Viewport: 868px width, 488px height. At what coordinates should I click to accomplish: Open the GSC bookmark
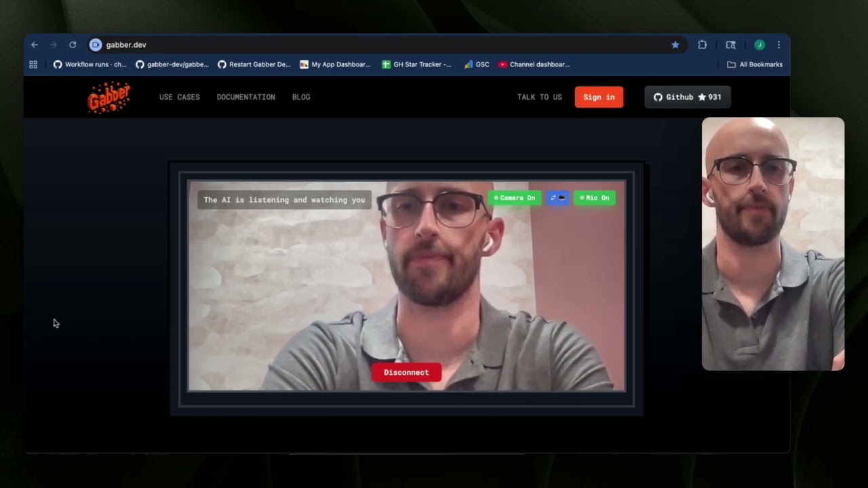click(477, 64)
